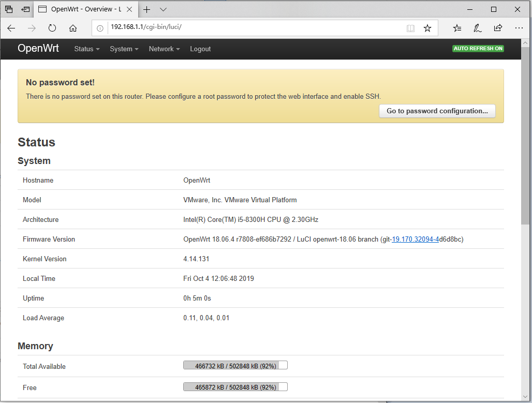Open the favorites hub list icon

[x=457, y=28]
